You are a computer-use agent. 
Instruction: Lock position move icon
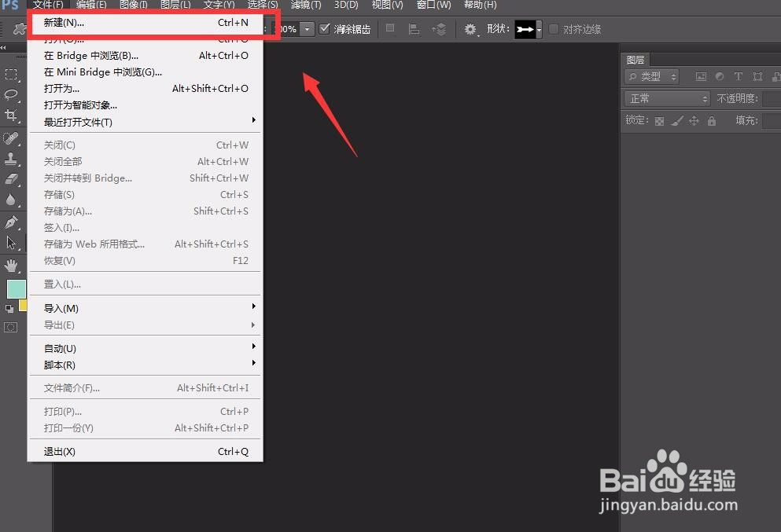click(694, 121)
